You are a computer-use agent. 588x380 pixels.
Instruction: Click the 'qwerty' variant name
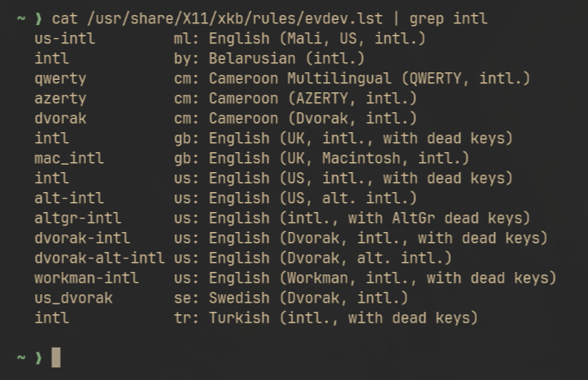coord(60,78)
